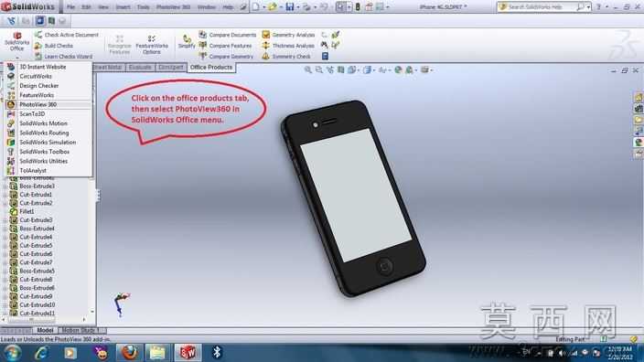Launch Compare Features utility
Screen dimensions: 644x362
pyautogui.click(x=225, y=46)
